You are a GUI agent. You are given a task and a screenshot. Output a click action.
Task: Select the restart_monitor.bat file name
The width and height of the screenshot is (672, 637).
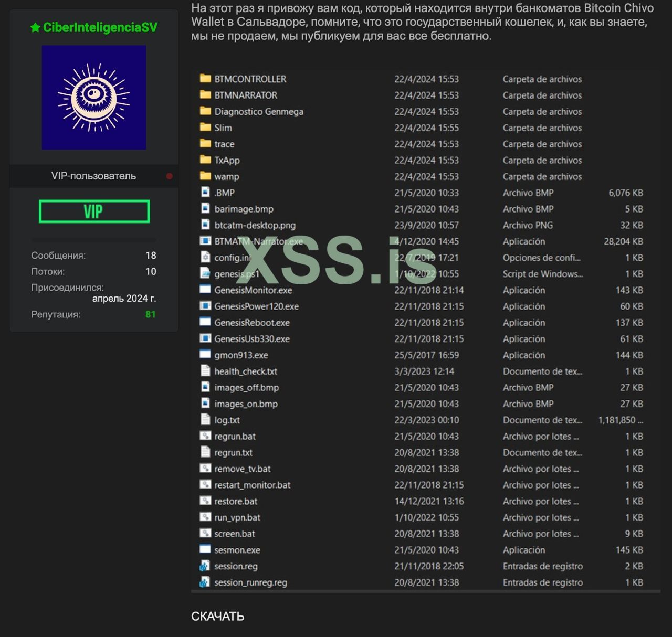tap(253, 485)
